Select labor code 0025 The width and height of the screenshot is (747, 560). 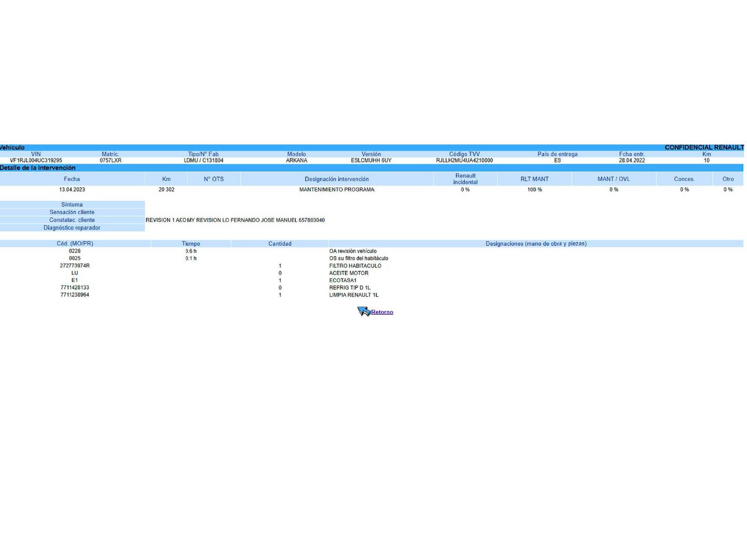click(75, 258)
